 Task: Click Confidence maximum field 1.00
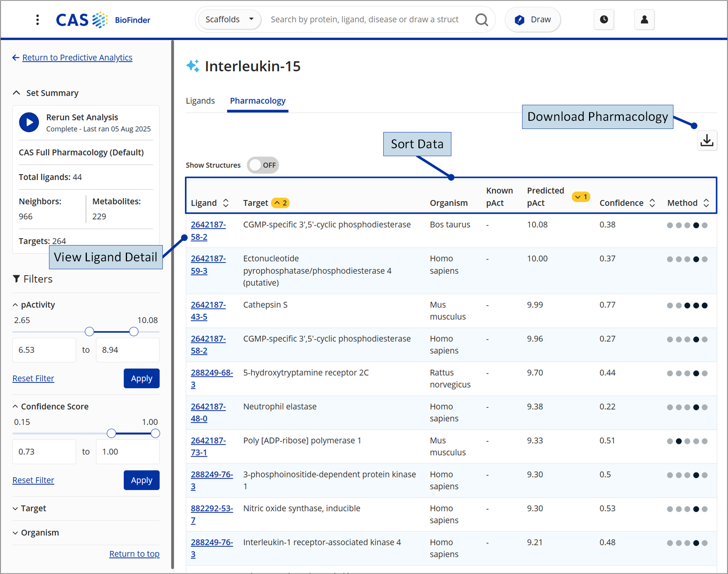127,452
